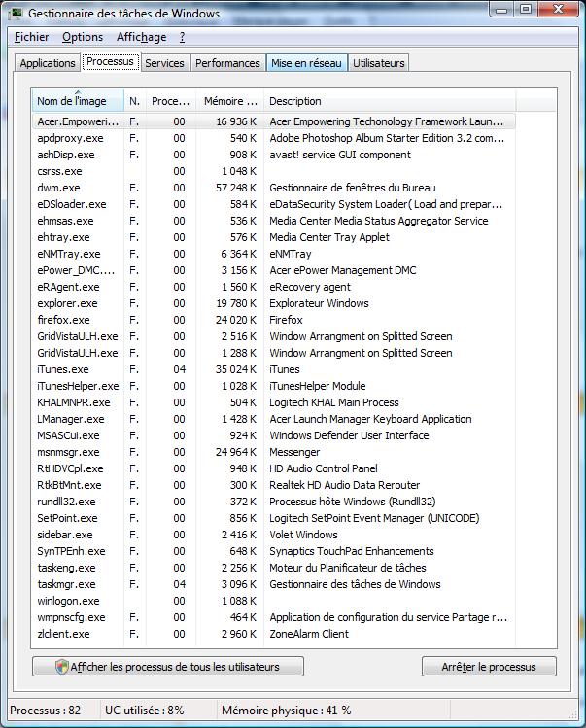Select eDSloader.exe process row
This screenshot has height=728, width=586.
(274, 204)
